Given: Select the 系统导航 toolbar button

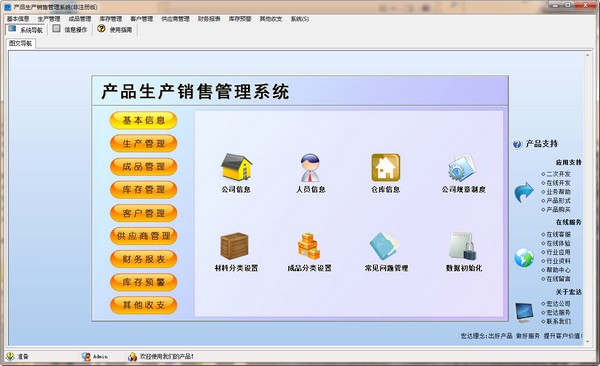Looking at the screenshot, I should pos(25,29).
